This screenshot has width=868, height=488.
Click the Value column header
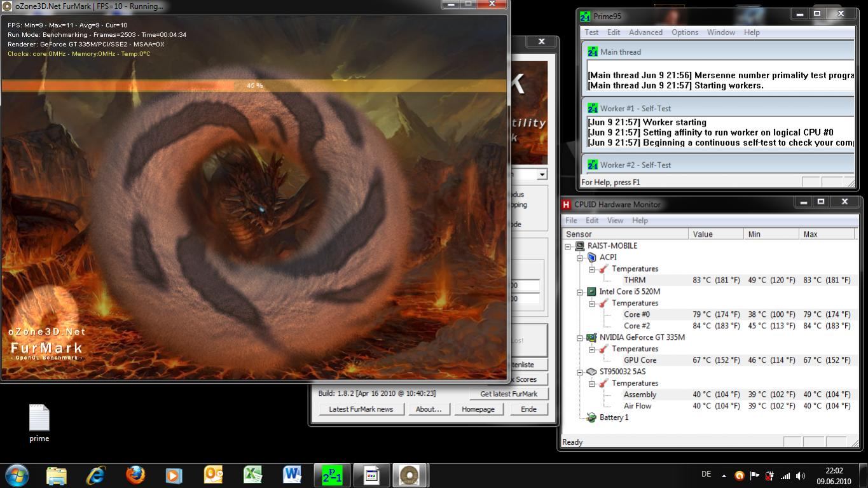pos(716,234)
